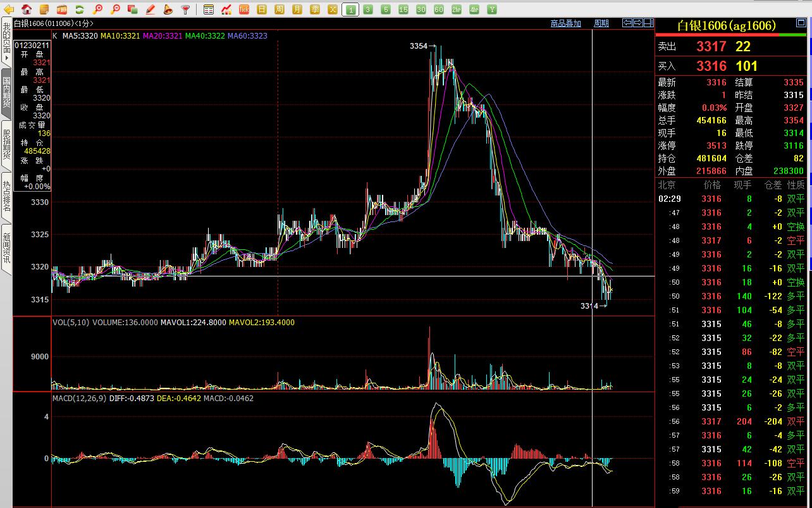Image resolution: width=812 pixels, height=508 pixels.
Task: Maximize the 白银1606 quote panel
Action: pos(800,23)
